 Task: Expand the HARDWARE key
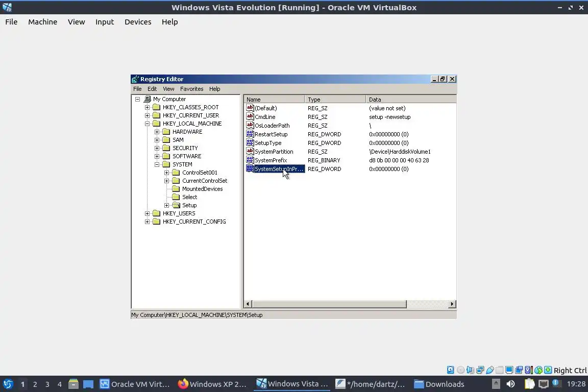click(157, 132)
